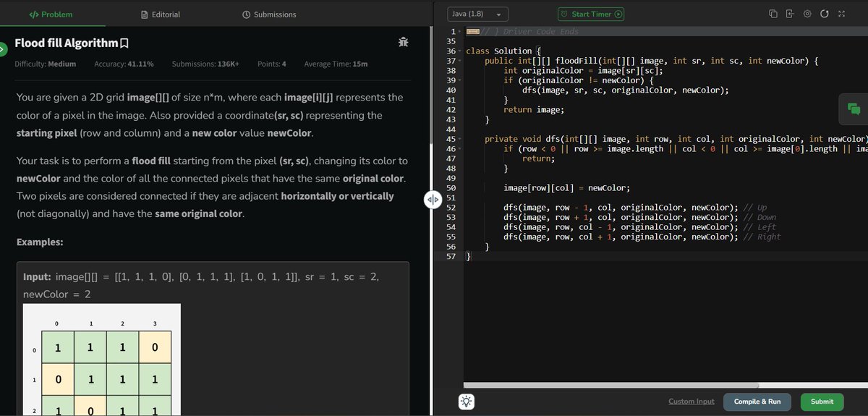Collapse class Solution fold on line 36
The image size is (868, 416).
click(459, 51)
